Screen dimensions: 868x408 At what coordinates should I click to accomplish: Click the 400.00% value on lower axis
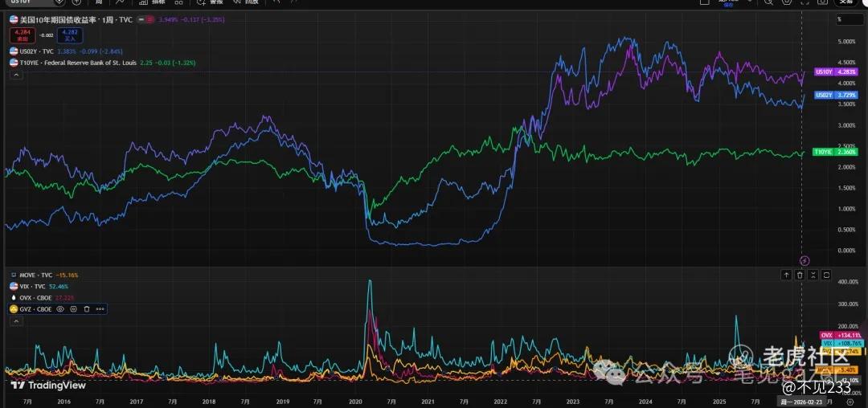click(846, 282)
